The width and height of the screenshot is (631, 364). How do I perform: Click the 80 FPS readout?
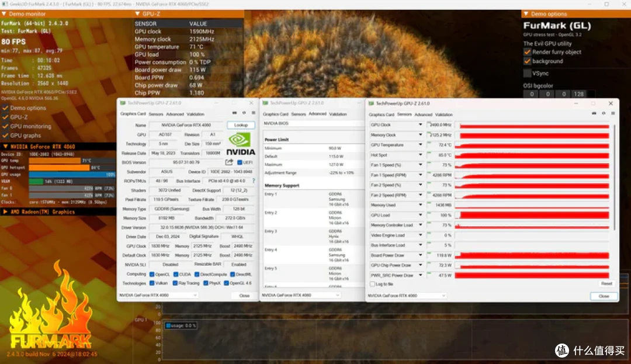point(13,41)
